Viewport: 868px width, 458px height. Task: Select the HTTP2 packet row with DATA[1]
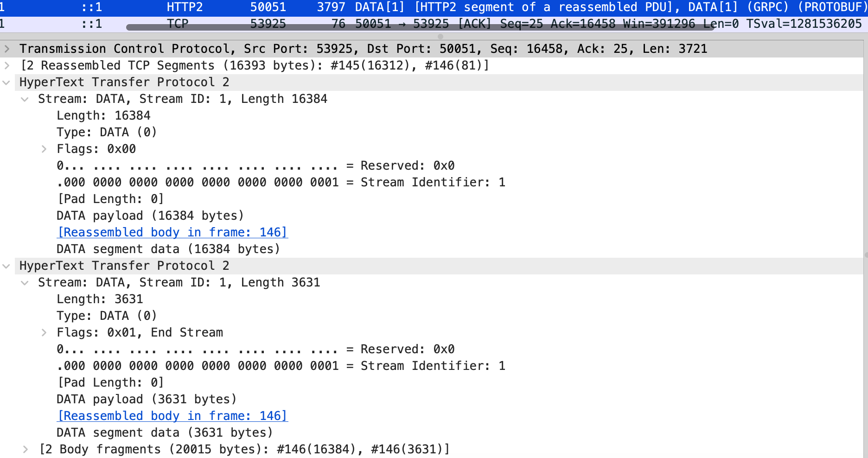pos(434,7)
